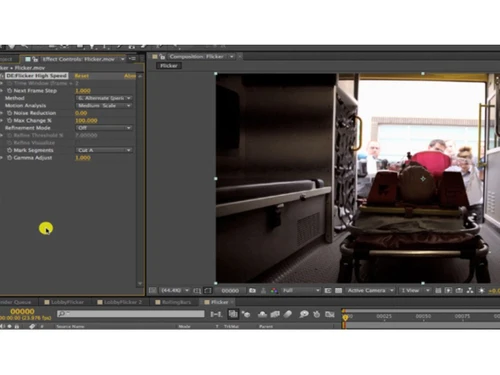Click the Gamma Adjust value 1.000

click(x=83, y=158)
